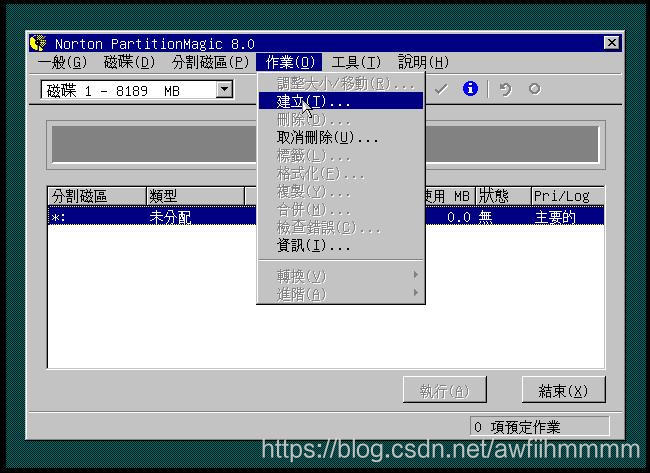Click the PartitionMagic title bar logo icon

[x=38, y=43]
